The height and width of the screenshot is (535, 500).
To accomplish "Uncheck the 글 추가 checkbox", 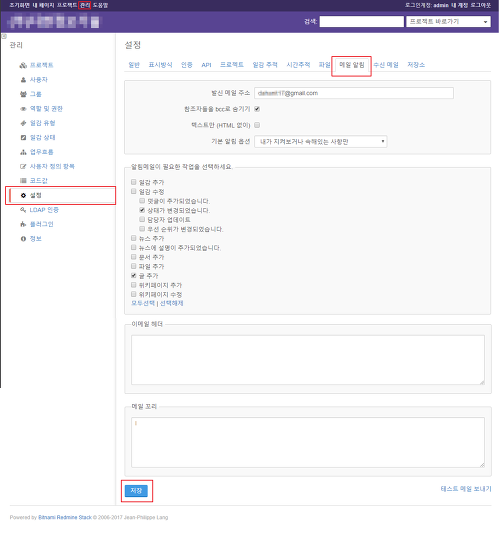I will coord(133,275).
